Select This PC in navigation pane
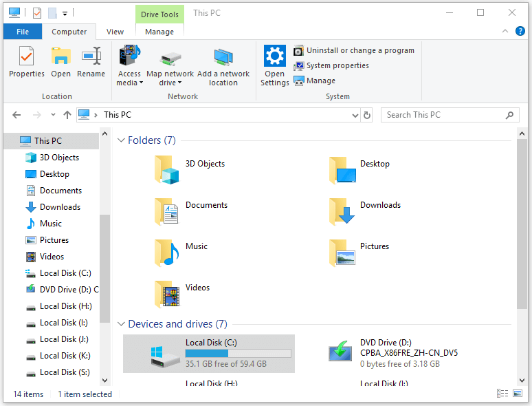Image resolution: width=532 pixels, height=406 pixels. click(52, 140)
